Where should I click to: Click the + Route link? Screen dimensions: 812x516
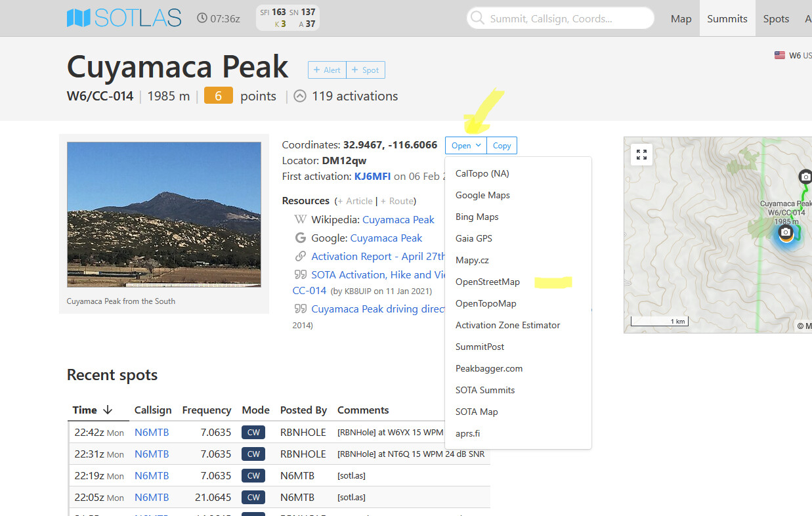pyautogui.click(x=396, y=201)
